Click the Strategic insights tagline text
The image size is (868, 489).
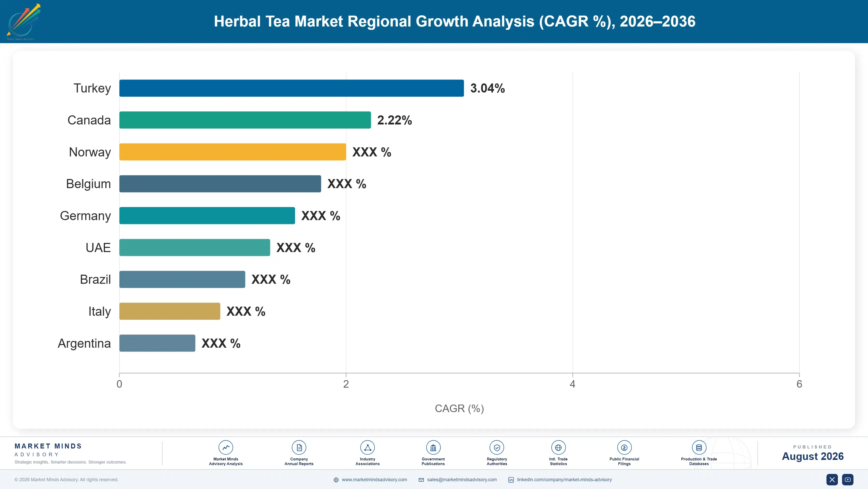click(70, 462)
